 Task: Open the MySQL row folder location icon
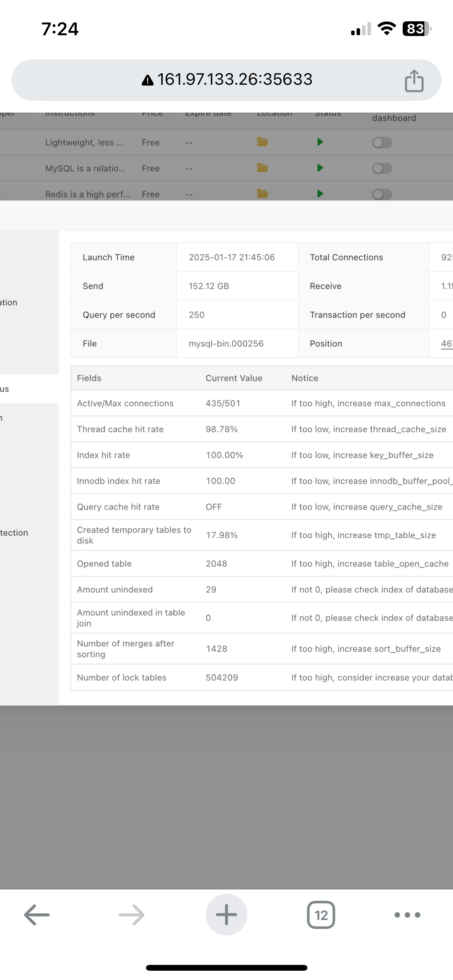pyautogui.click(x=263, y=168)
